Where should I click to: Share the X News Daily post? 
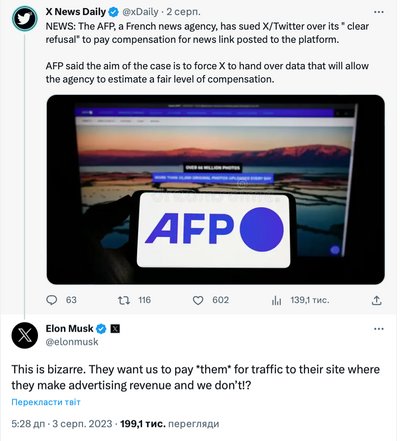[x=376, y=301]
